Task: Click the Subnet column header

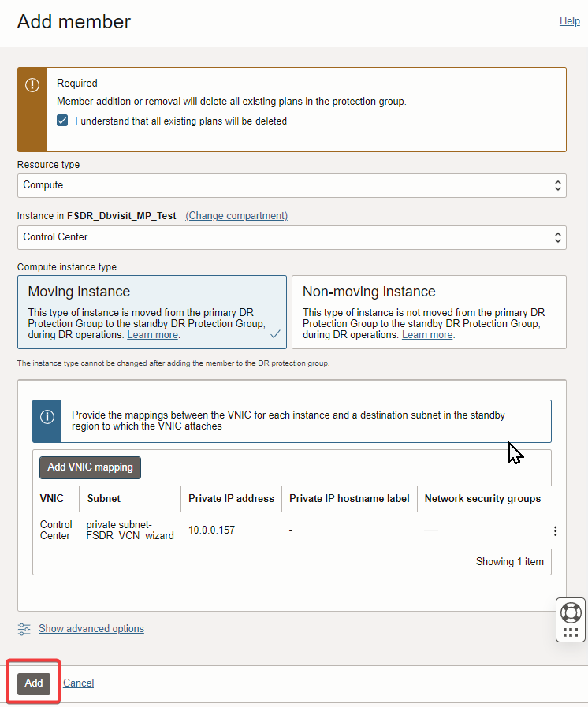Action: (104, 499)
